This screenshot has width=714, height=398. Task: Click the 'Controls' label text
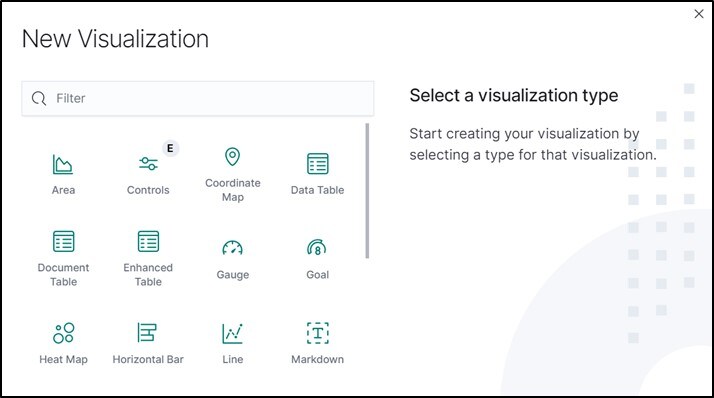(x=148, y=190)
